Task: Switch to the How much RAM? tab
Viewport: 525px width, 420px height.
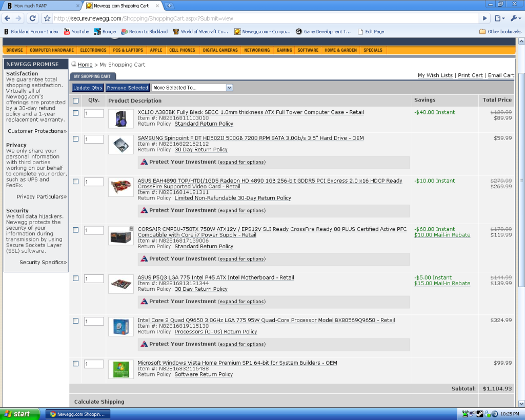Action: [41, 6]
